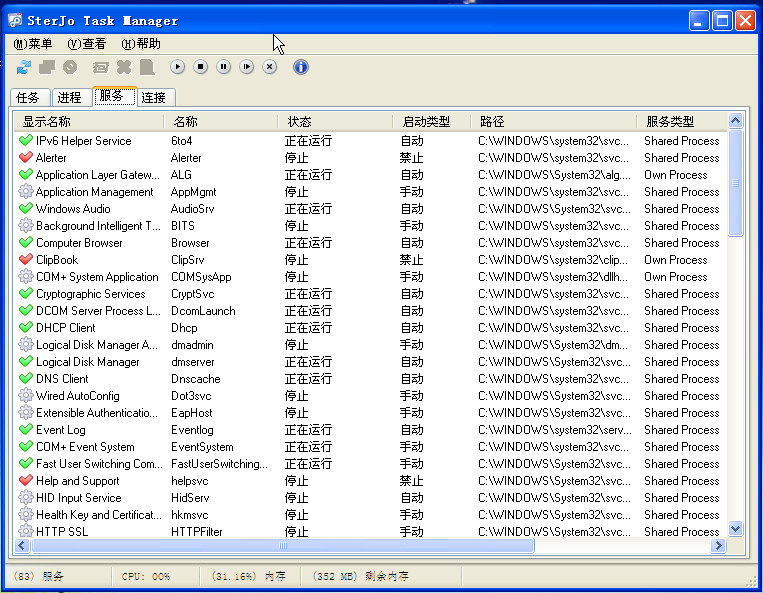Select the COM+ Event System row
This screenshot has height=593, width=763.
pyautogui.click(x=370, y=447)
